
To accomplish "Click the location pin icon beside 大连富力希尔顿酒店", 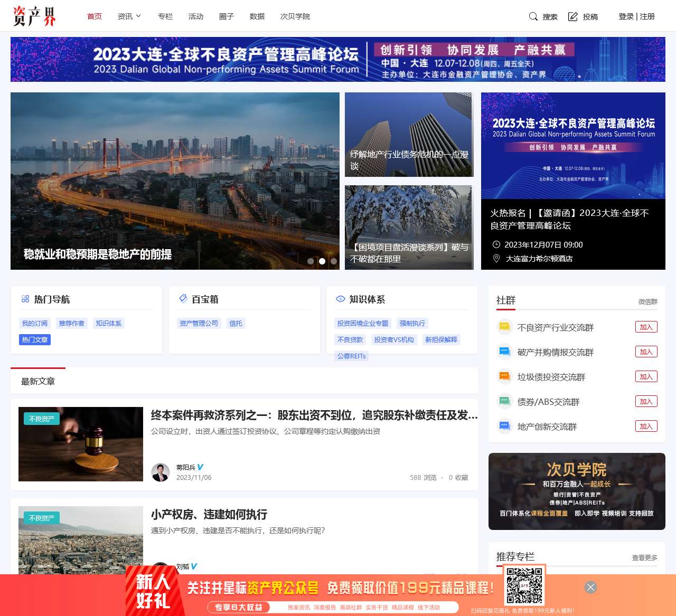I will point(496,258).
